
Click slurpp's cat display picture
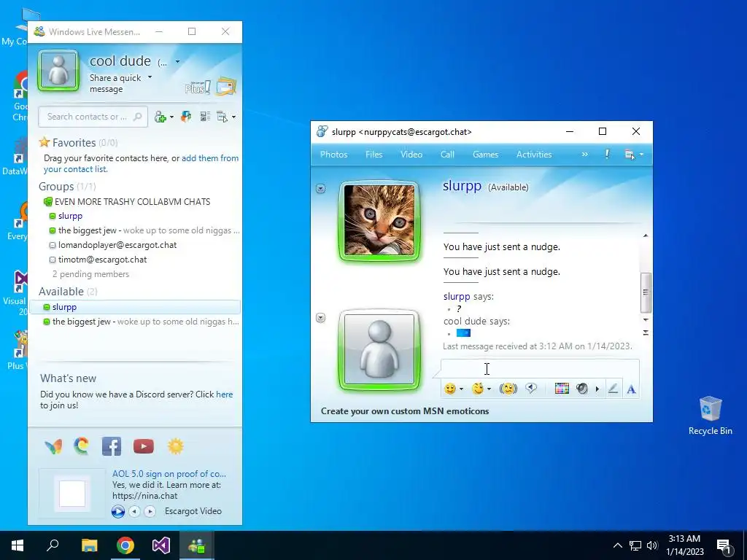379,220
